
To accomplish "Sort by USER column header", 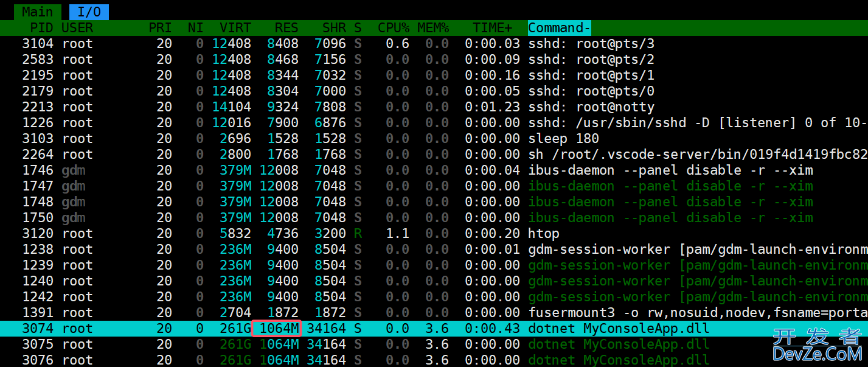I will pyautogui.click(x=77, y=28).
